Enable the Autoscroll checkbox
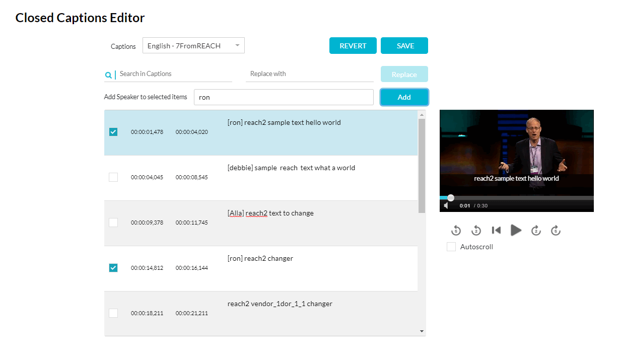This screenshot has height=364, width=619. pyautogui.click(x=451, y=247)
